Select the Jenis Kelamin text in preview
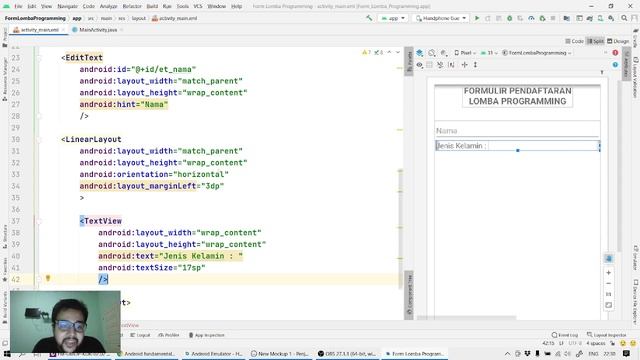Image resolution: width=640 pixels, height=360 pixels. 461,146
